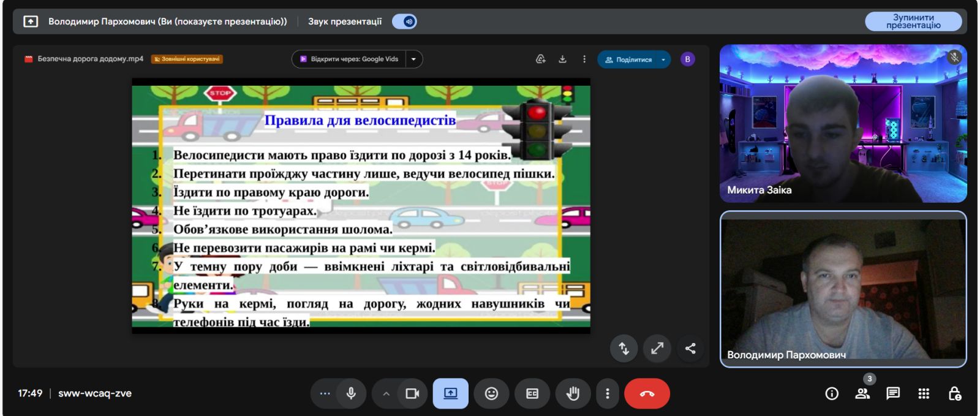The width and height of the screenshot is (980, 416).
Task: Open meeting details info icon
Action: point(832,393)
